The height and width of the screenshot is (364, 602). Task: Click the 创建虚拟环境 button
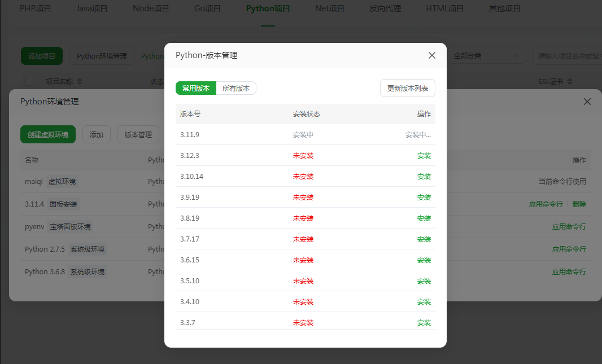click(x=48, y=134)
